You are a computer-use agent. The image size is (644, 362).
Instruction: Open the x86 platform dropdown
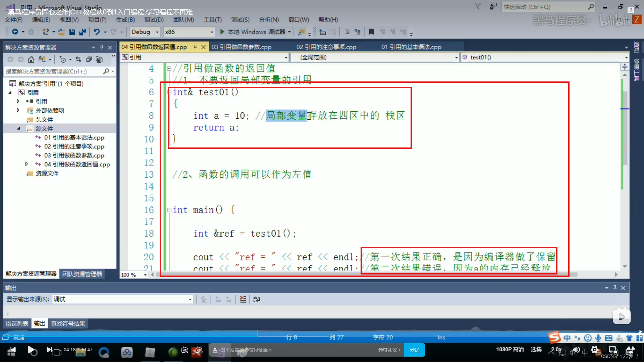tap(189, 32)
